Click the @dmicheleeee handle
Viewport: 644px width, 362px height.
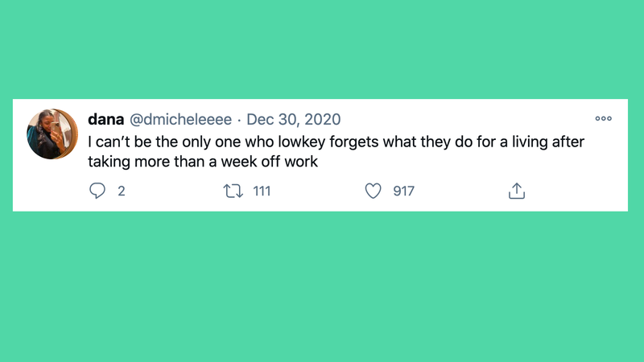click(x=180, y=120)
